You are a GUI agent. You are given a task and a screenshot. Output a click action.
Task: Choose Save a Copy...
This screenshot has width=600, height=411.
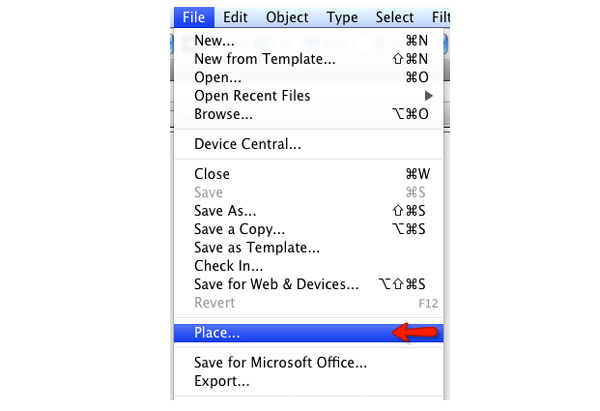(239, 229)
